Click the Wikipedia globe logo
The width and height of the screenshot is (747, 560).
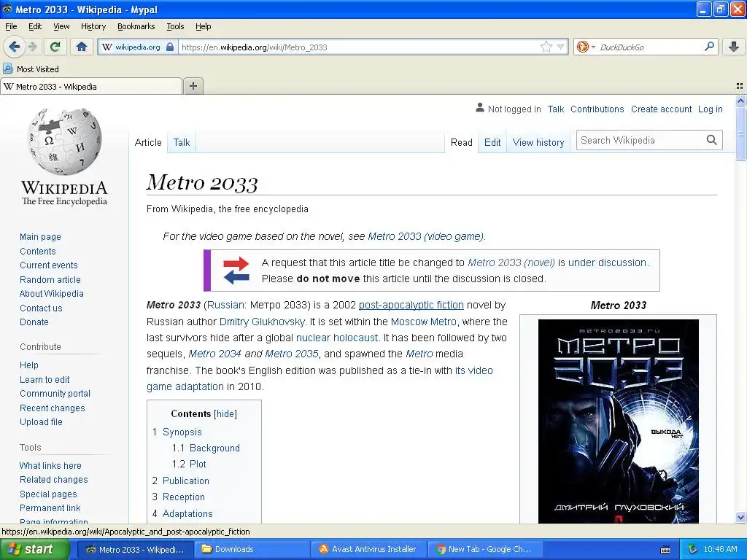point(64,141)
